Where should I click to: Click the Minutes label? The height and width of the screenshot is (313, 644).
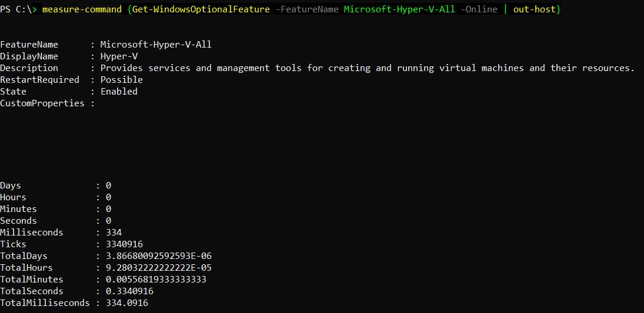click(x=18, y=209)
